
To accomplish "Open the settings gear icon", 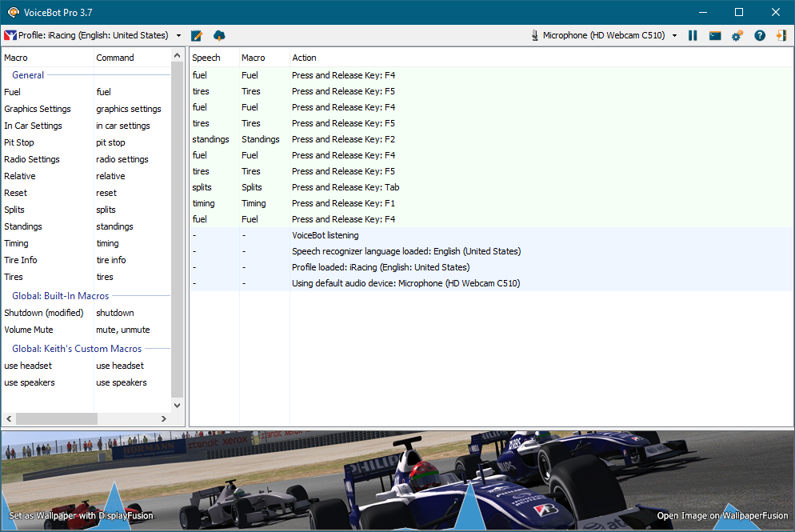I will point(737,36).
